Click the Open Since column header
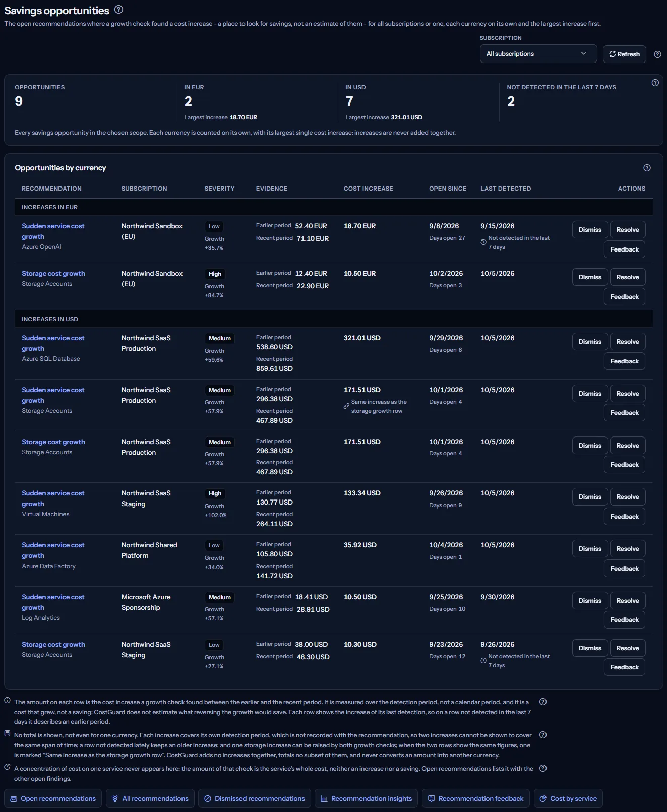Screen dimensions: 667x812 (x=448, y=189)
